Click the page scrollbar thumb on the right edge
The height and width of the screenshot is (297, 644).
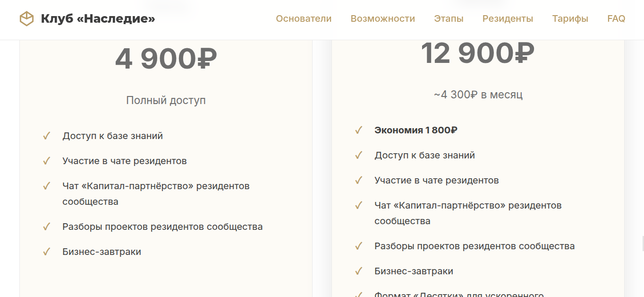coord(643,245)
